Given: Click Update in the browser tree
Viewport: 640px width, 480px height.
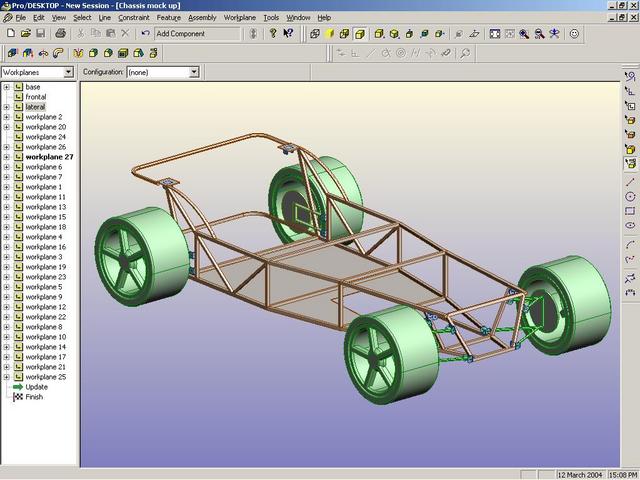Looking at the screenshot, I should [x=36, y=387].
